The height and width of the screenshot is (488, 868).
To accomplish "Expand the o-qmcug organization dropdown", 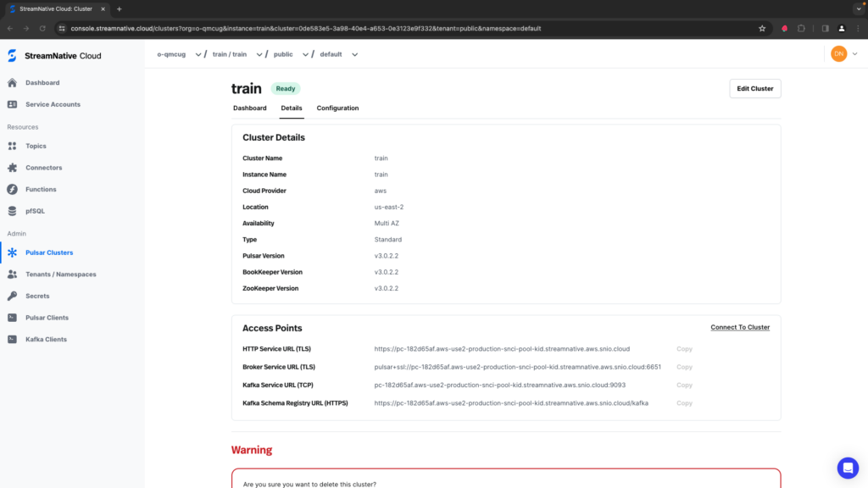I will coord(198,54).
